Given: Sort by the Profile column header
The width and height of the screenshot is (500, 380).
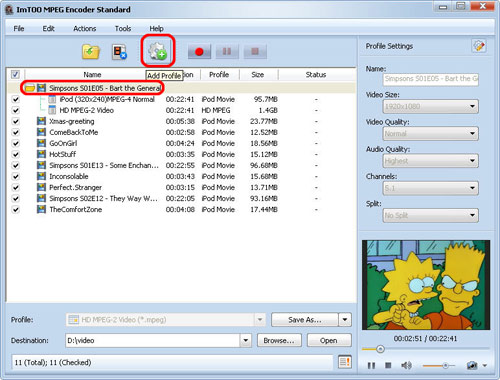Looking at the screenshot, I should coord(219,75).
